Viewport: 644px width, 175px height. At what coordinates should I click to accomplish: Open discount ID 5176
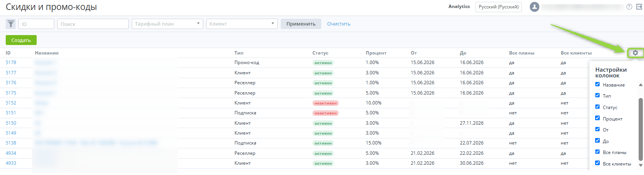pos(11,83)
